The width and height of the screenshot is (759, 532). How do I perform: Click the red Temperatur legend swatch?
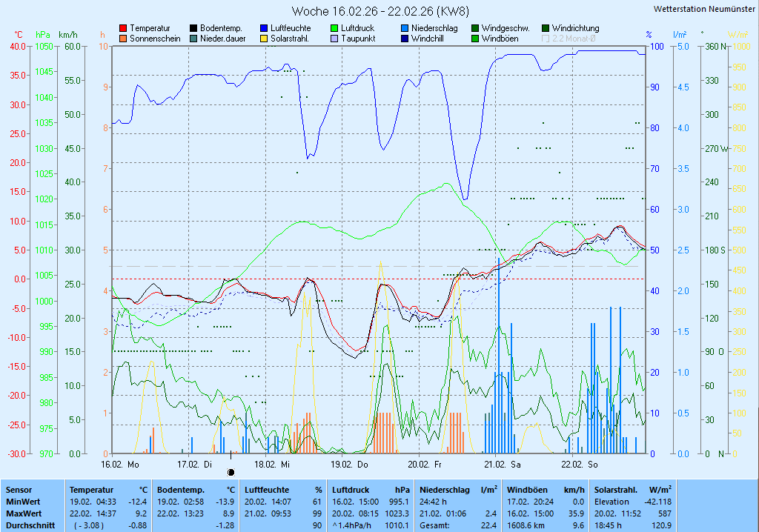coord(123,28)
